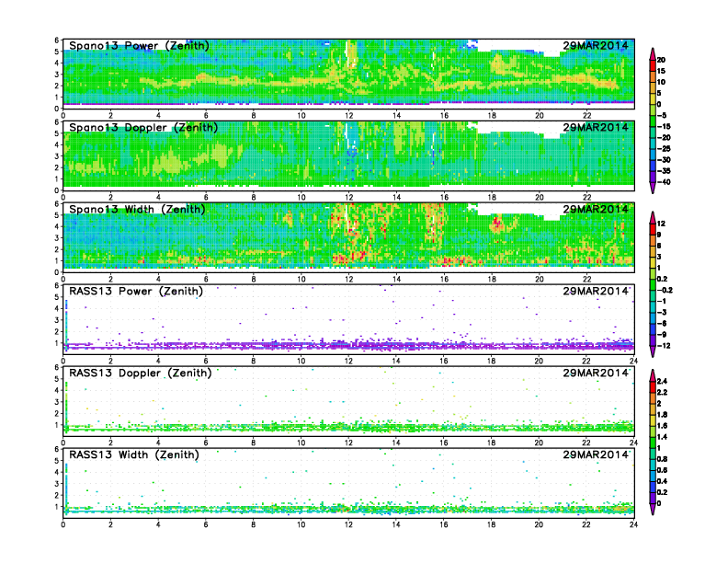Click the "-12" label on the middle colorbar
Screen dimensions: 728x563
664,346
